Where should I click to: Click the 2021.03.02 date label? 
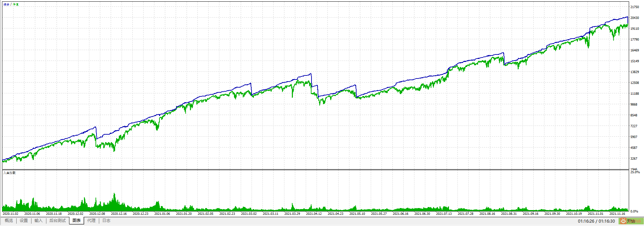click(249, 213)
